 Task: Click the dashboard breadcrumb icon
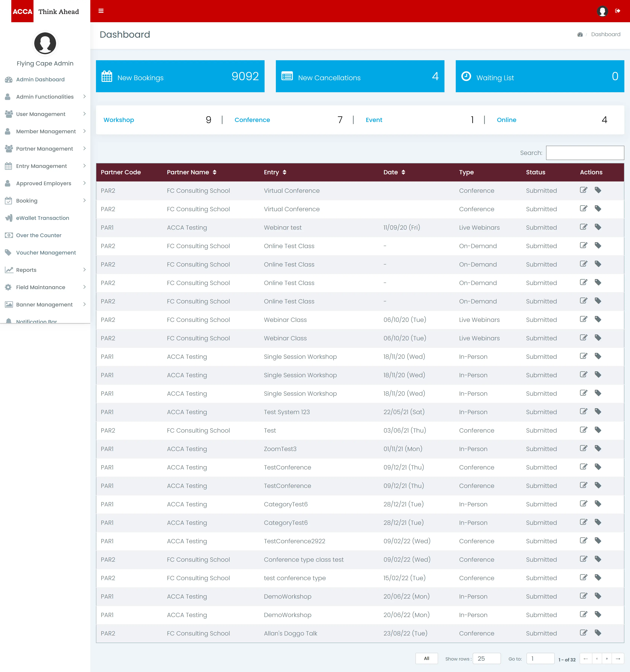pyautogui.click(x=580, y=34)
